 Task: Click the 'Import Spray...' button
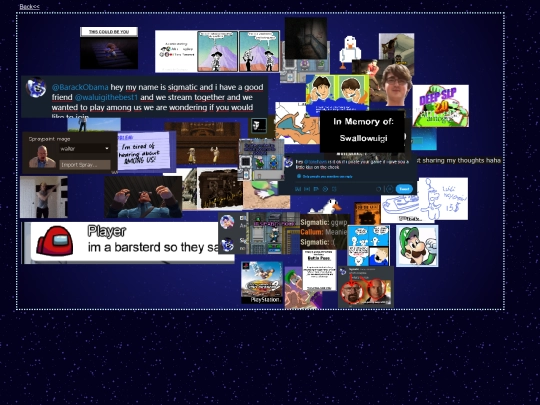85,165
